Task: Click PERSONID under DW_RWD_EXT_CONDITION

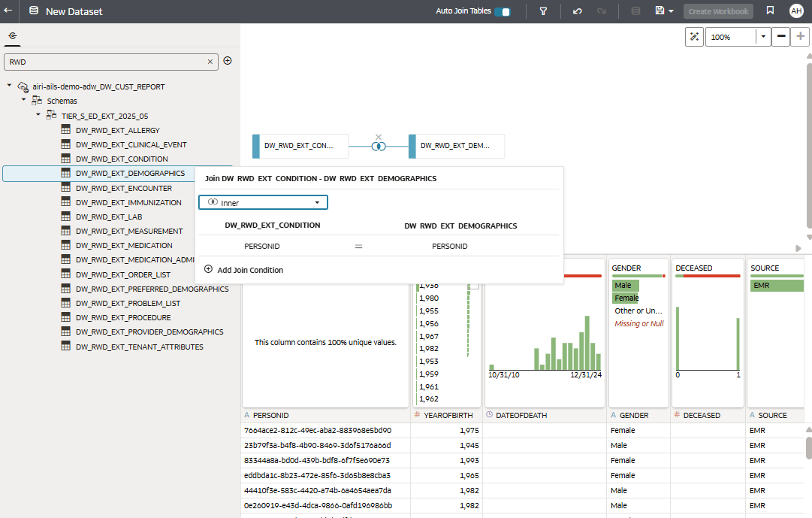Action: (262, 247)
